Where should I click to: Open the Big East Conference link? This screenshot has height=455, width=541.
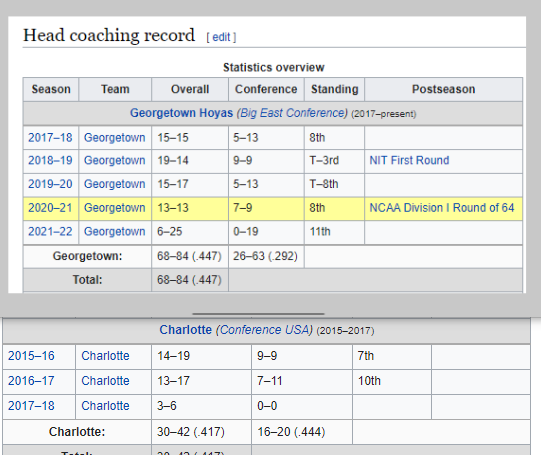click(293, 113)
